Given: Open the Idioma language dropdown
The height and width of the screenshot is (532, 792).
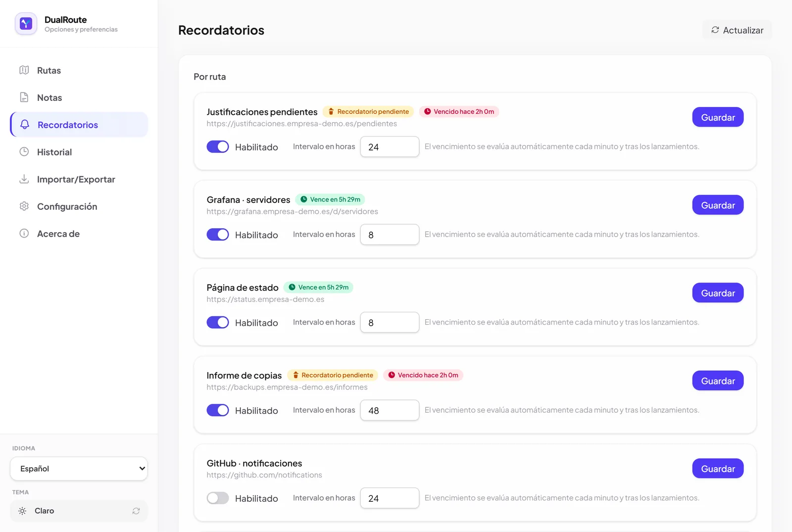Looking at the screenshot, I should coord(79,469).
